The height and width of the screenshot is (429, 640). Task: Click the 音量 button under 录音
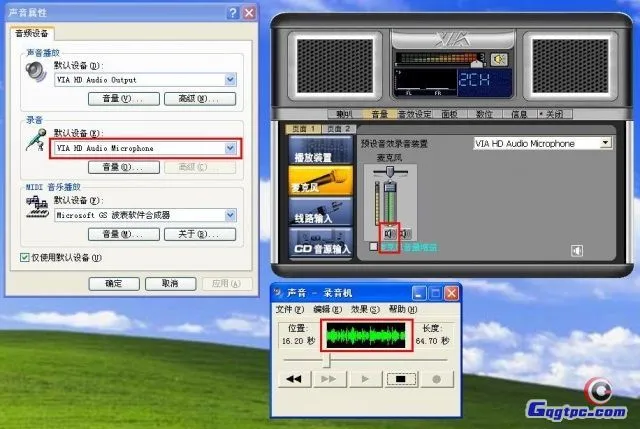coord(124,167)
